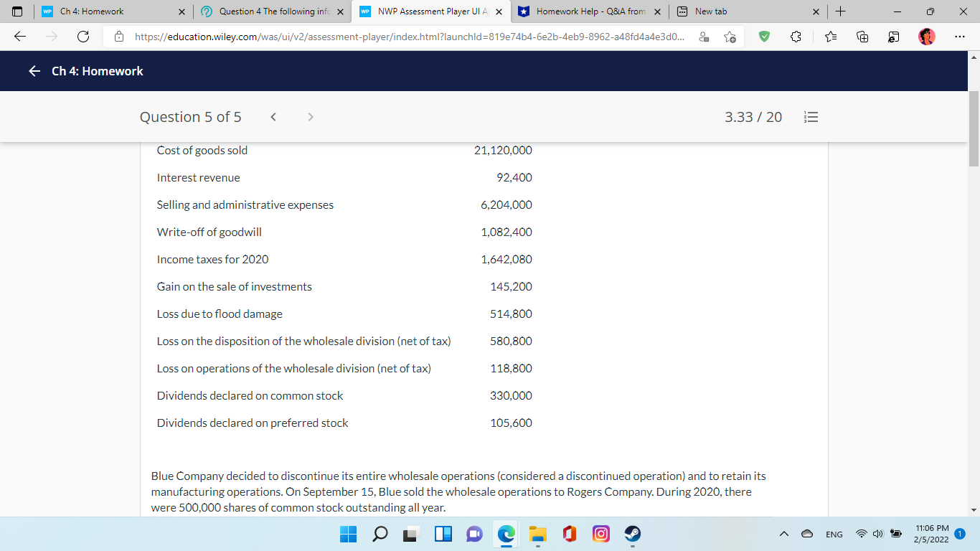Open the Chat app on taskbar
This screenshot has height=551, width=980.
point(474,534)
